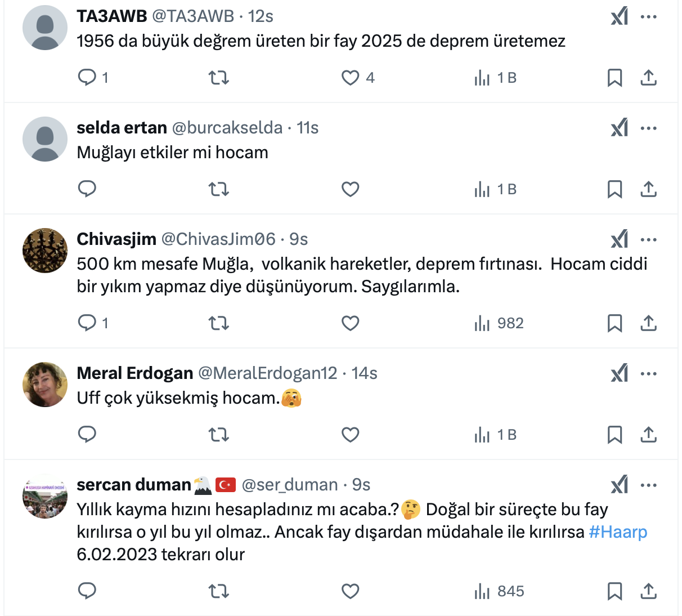Like the tweet by TA3AWB
The width and height of the screenshot is (682, 616).
pyautogui.click(x=350, y=77)
